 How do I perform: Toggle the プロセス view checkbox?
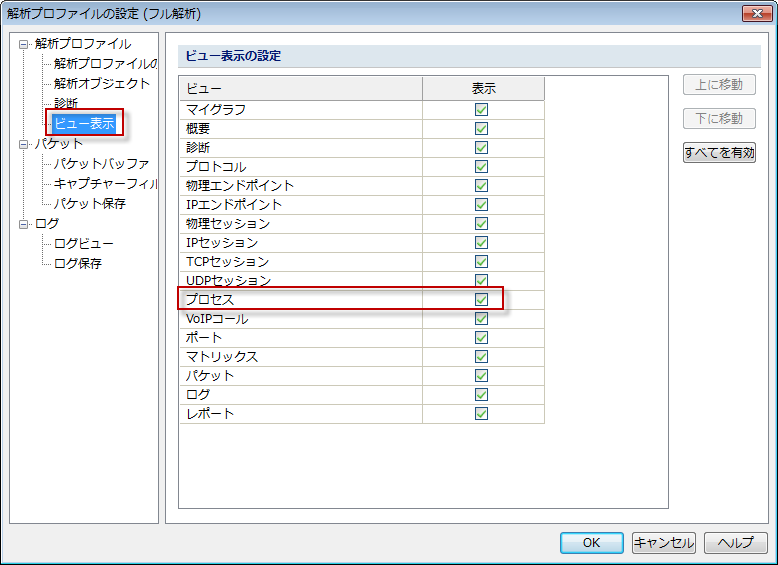482,299
